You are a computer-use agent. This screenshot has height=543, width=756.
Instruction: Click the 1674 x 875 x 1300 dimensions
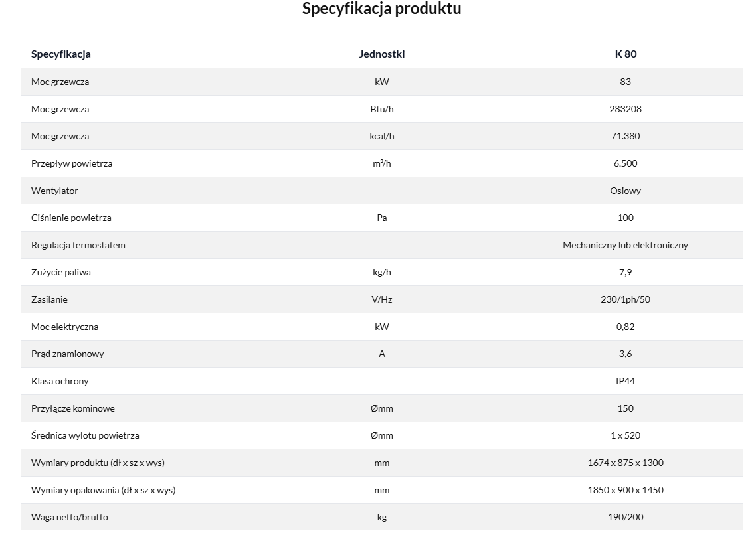pos(625,463)
